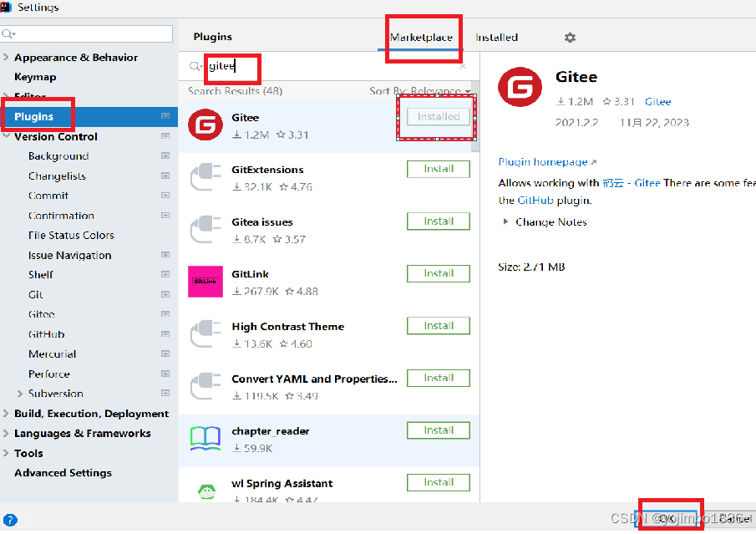Click the project-level icon beside Changelists
Screen dimensions: 756x534
coord(165,175)
